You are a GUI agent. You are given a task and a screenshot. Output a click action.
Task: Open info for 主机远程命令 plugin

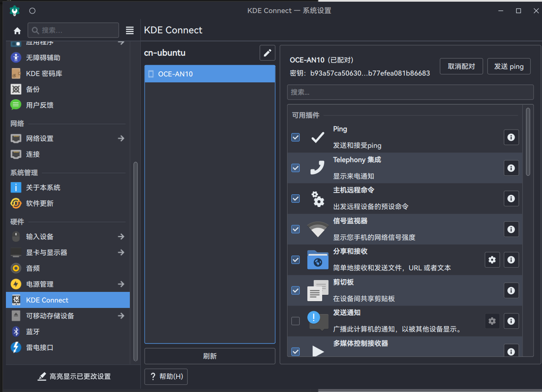pyautogui.click(x=511, y=199)
